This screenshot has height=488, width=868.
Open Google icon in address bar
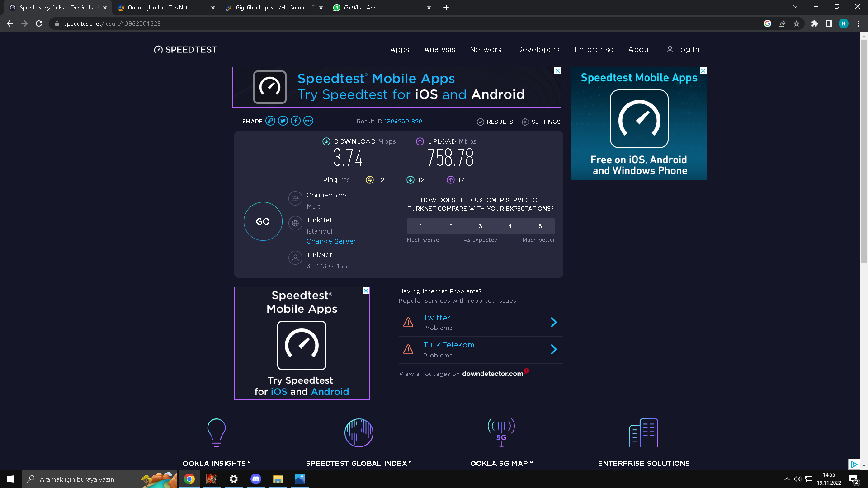point(768,23)
